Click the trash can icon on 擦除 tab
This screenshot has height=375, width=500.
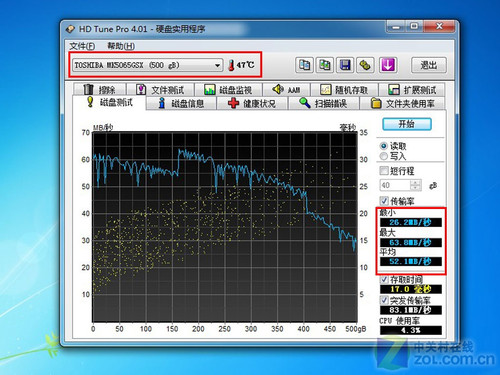click(x=88, y=89)
